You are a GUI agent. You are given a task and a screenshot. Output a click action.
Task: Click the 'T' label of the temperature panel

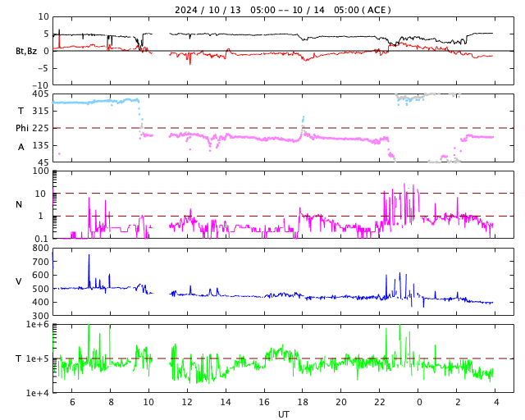click(x=19, y=358)
